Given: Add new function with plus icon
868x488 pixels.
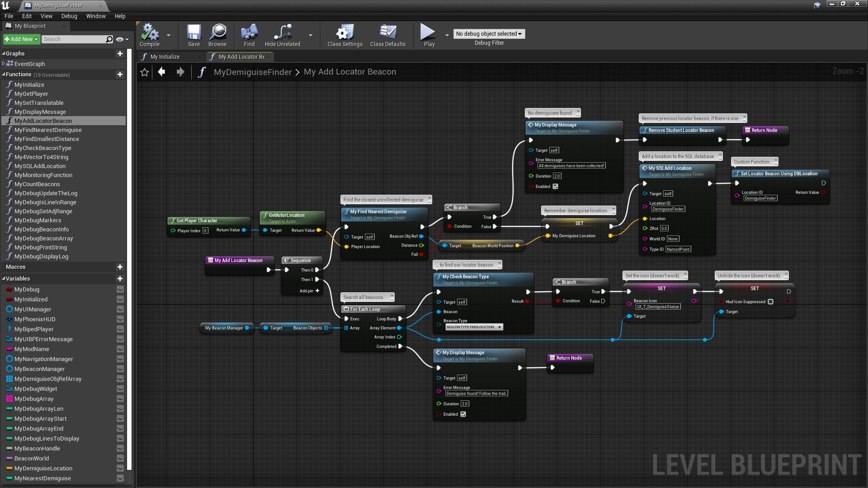Looking at the screenshot, I should [120, 75].
